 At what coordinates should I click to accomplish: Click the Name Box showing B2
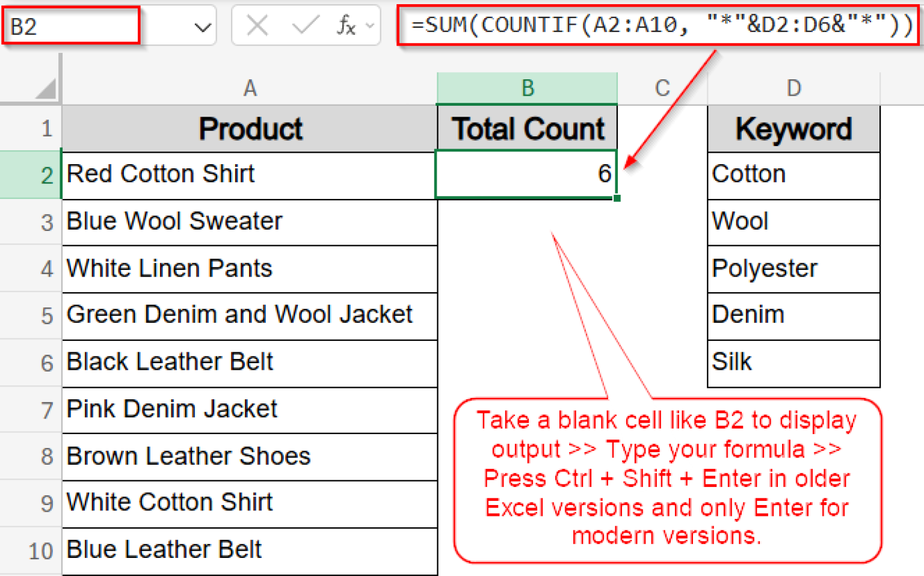pos(69,25)
